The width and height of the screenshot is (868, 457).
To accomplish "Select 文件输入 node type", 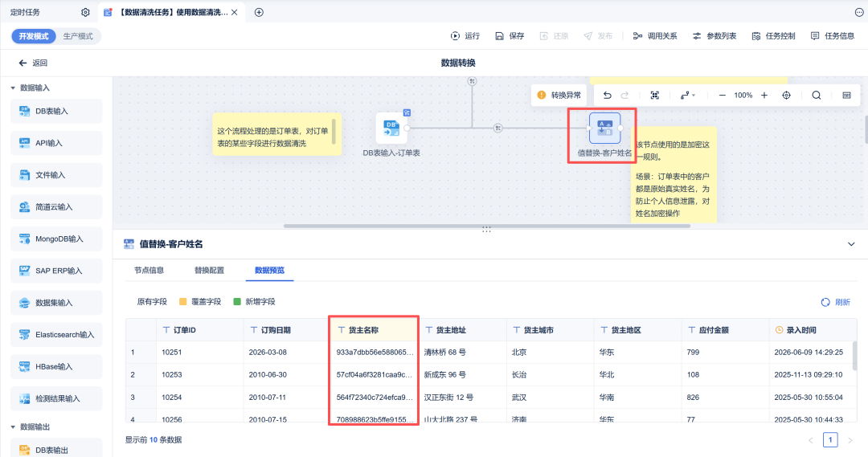I will click(56, 175).
